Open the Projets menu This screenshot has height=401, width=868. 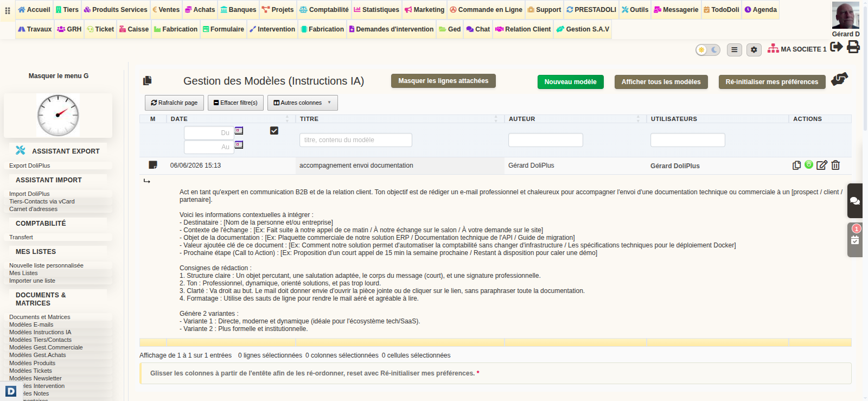coord(277,10)
